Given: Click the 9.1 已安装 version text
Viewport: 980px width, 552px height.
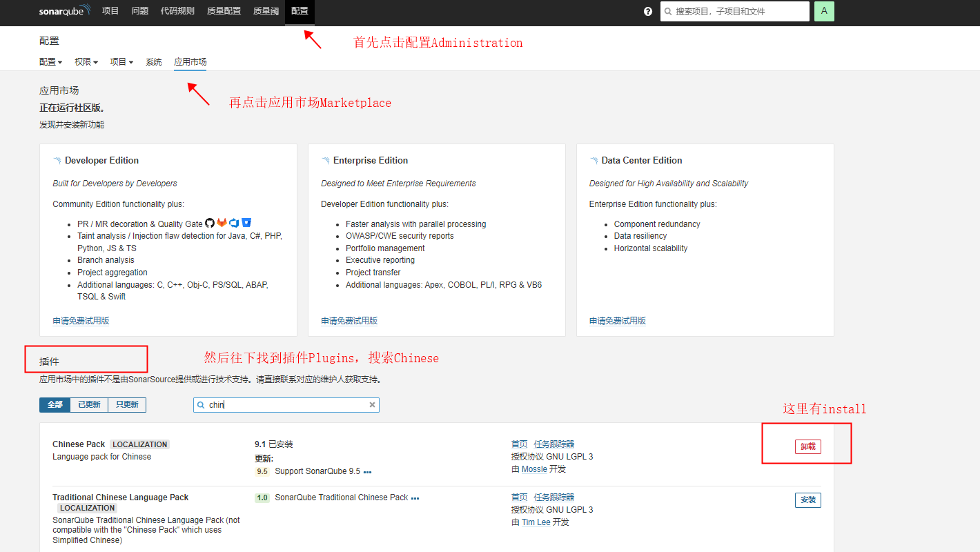Looking at the screenshot, I should 274,444.
